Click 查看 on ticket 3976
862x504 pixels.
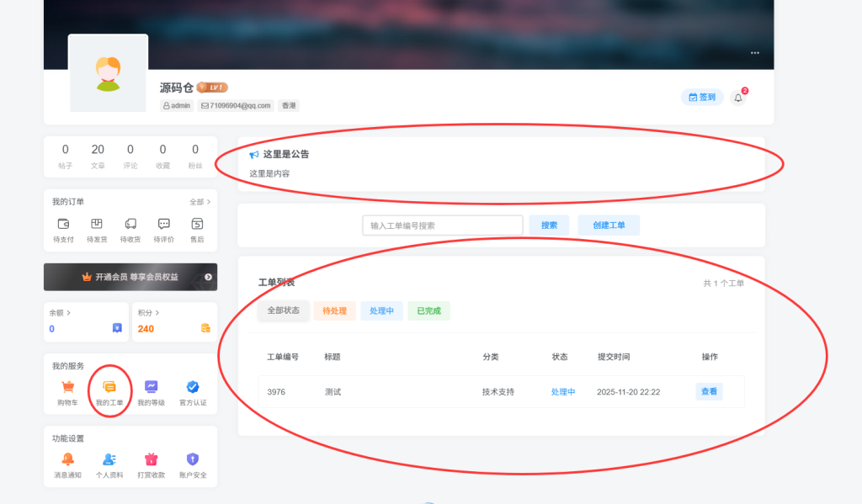click(x=708, y=391)
